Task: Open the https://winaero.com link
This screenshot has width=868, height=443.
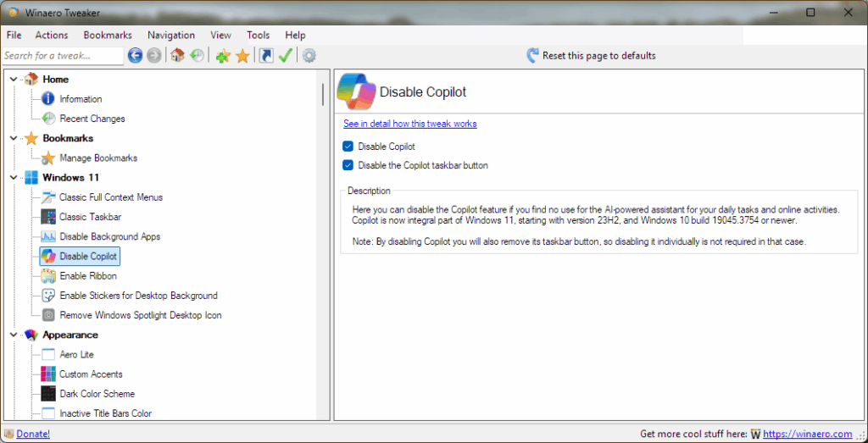Action: pos(808,435)
